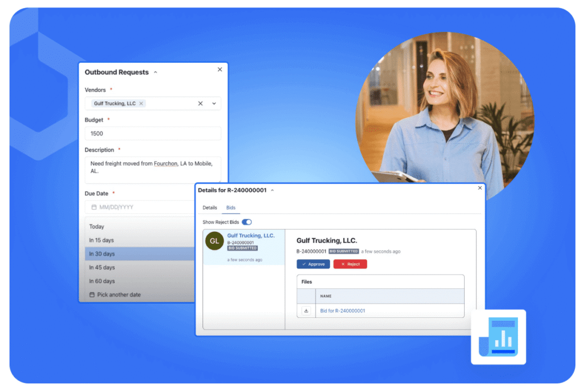Viewport: 584px width, 392px height.
Task: Switch to the Bids tab
Action: tap(231, 208)
